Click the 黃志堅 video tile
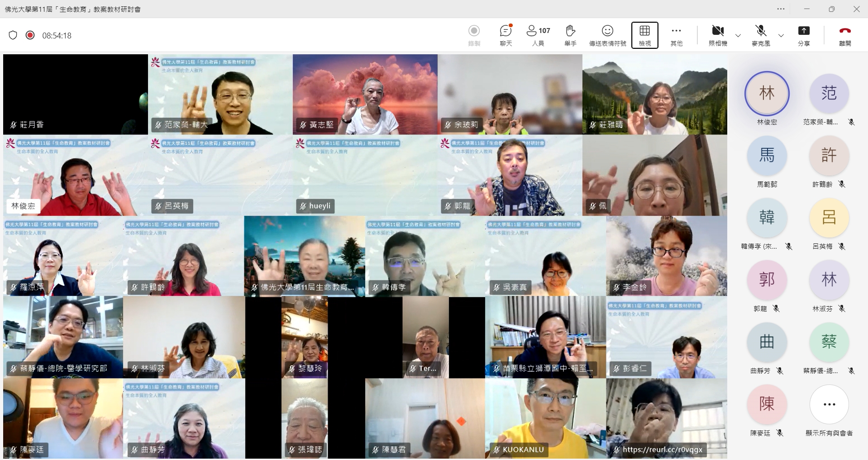 (365, 95)
